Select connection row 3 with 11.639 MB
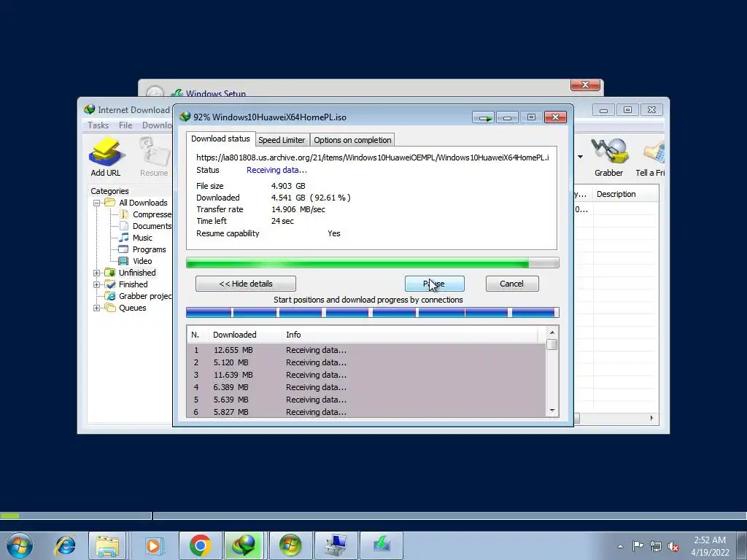Screen dimensions: 747x560 pos(366,375)
